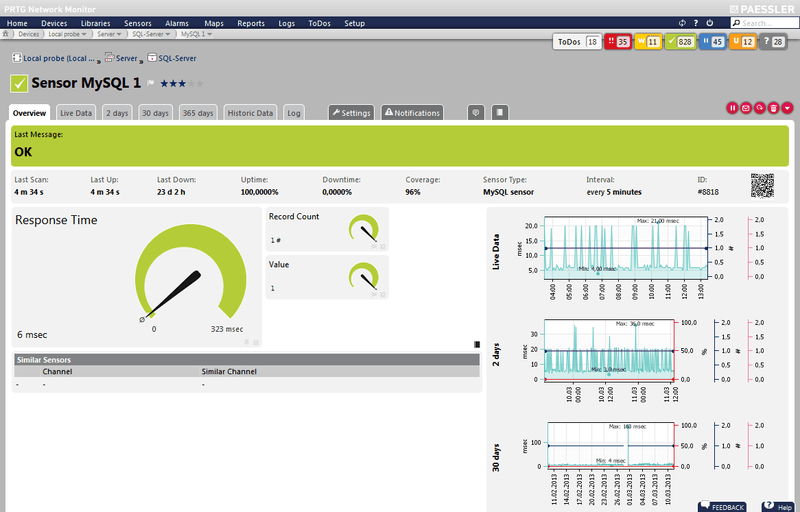Screen dimensions: 800x512
Task: Open the history/document tab icon
Action: pos(499,113)
